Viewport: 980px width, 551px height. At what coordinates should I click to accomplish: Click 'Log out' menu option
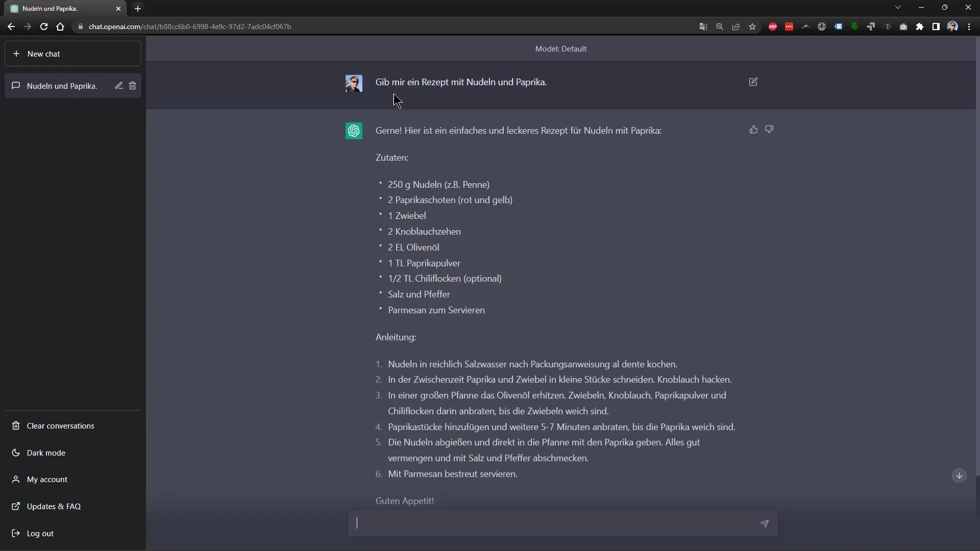coord(40,533)
